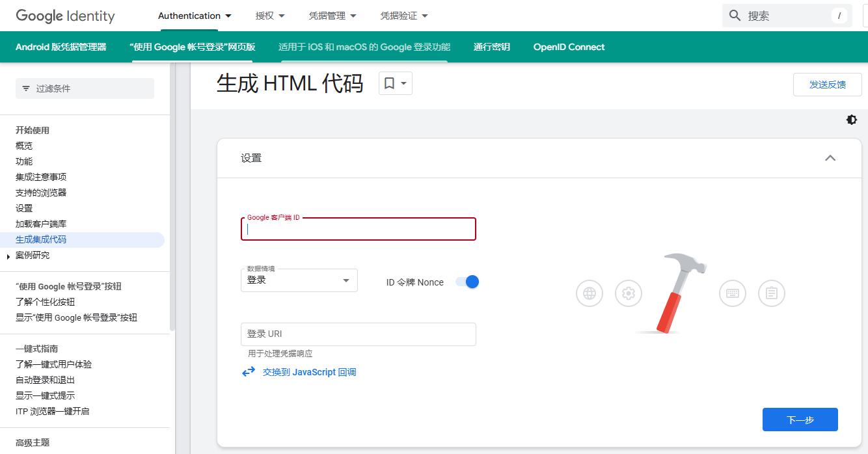Open 功能 in sidebar
Viewport: 868px width, 454px height.
[24, 161]
